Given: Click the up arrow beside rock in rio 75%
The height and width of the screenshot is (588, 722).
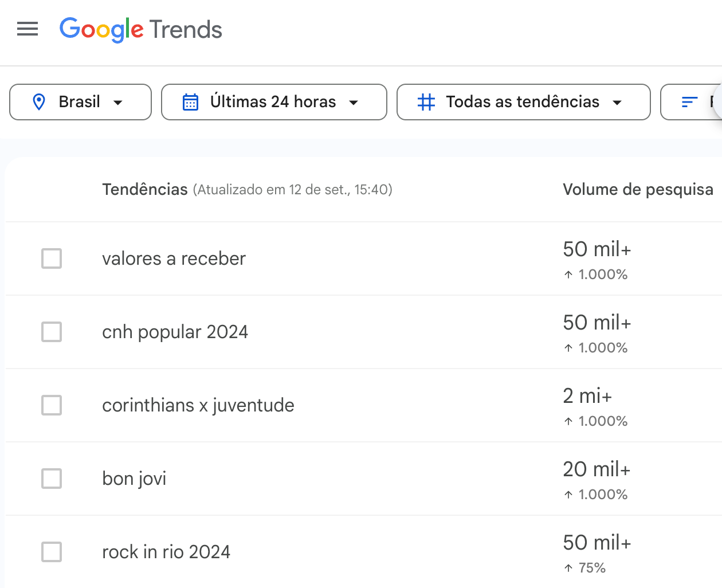Looking at the screenshot, I should (x=568, y=568).
